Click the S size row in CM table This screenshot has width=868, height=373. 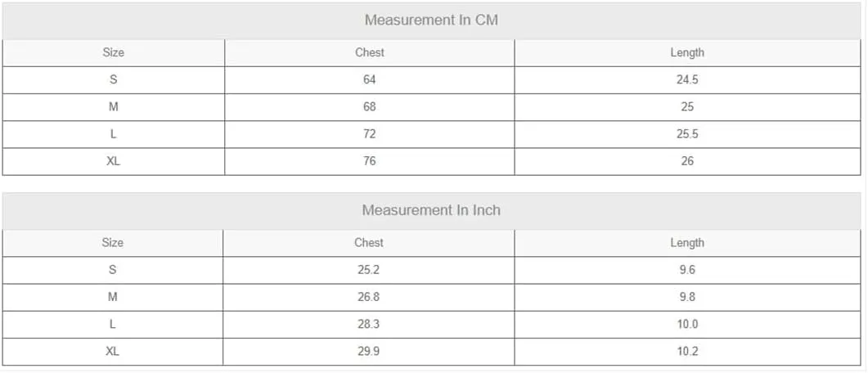pos(431,79)
